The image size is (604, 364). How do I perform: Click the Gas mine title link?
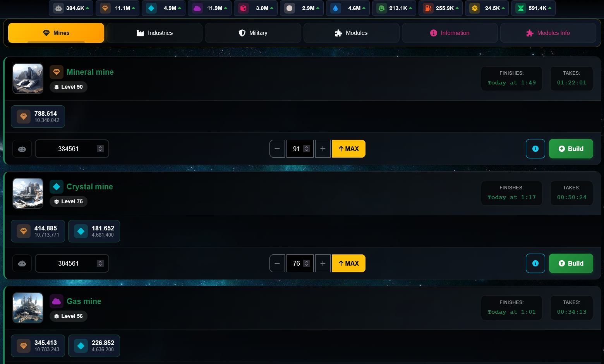click(84, 301)
